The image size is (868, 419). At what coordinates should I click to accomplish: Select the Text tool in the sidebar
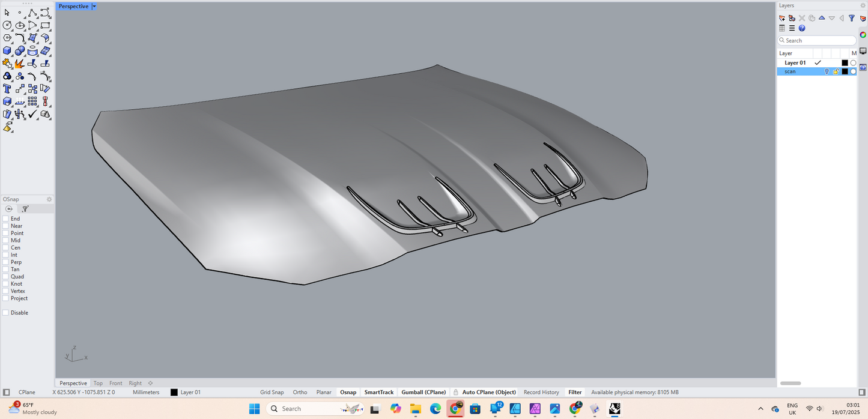(x=7, y=88)
